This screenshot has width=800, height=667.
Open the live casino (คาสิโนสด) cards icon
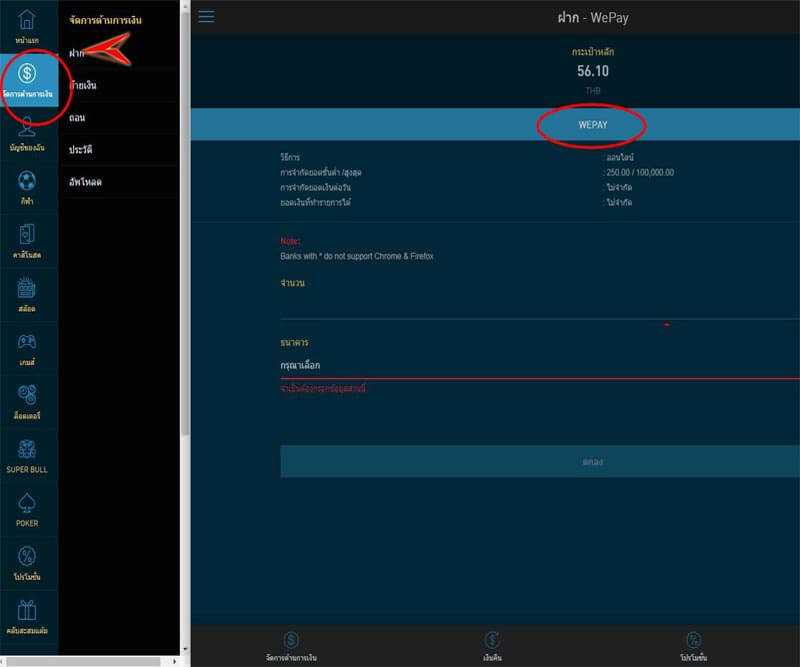pos(27,235)
